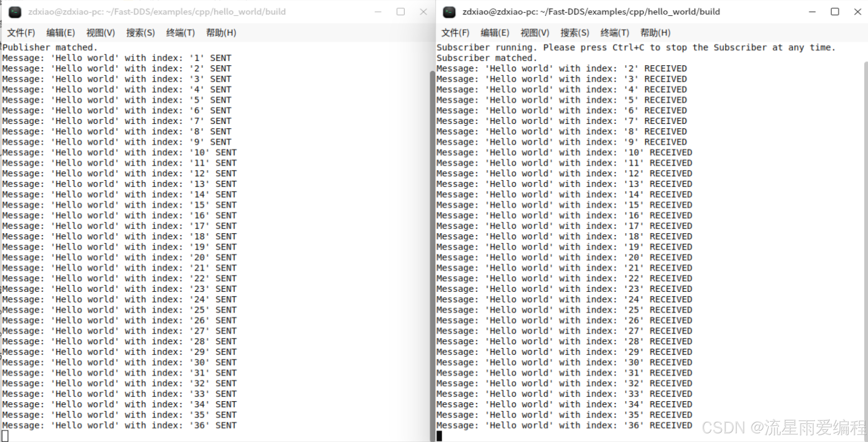The width and height of the screenshot is (868, 442).
Task: Click the index '36' SENT message line
Action: click(x=120, y=425)
